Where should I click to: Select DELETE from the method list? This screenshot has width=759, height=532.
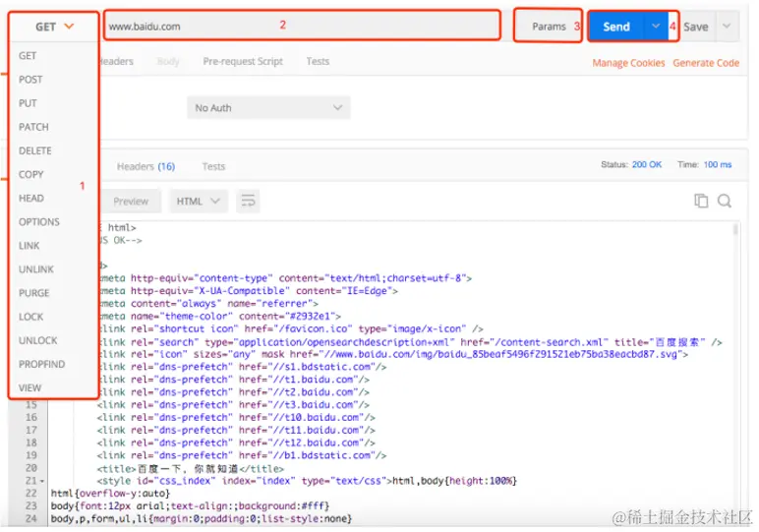tap(34, 150)
